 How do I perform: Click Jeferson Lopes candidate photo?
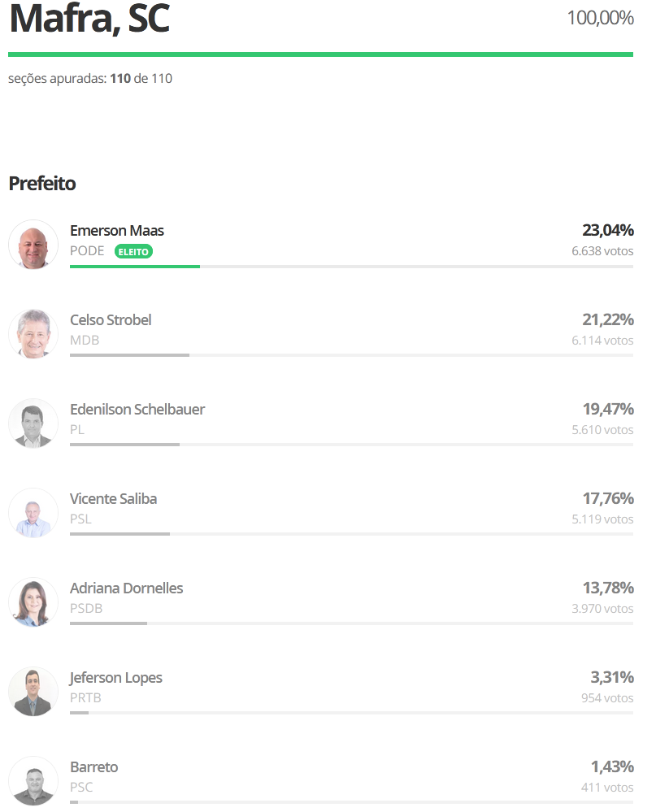(x=33, y=692)
